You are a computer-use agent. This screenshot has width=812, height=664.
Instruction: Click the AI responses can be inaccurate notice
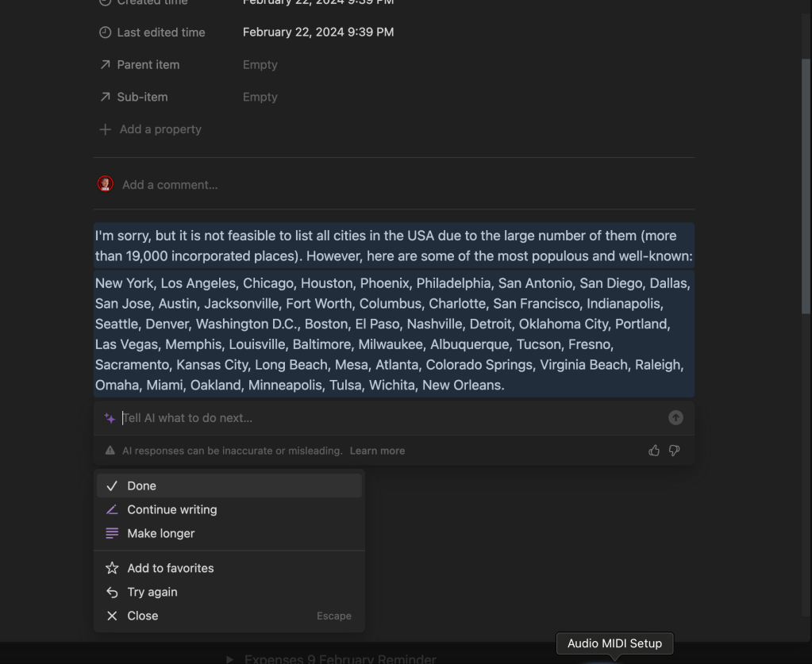click(233, 451)
